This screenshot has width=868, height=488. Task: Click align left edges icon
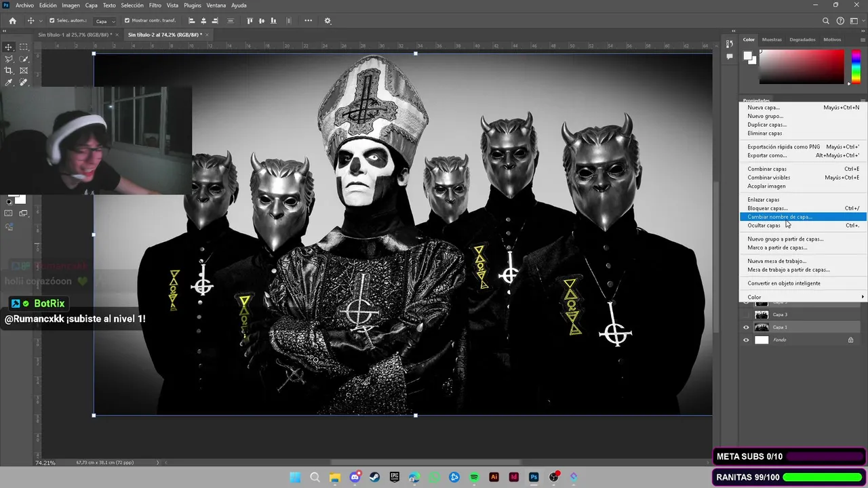pos(192,21)
